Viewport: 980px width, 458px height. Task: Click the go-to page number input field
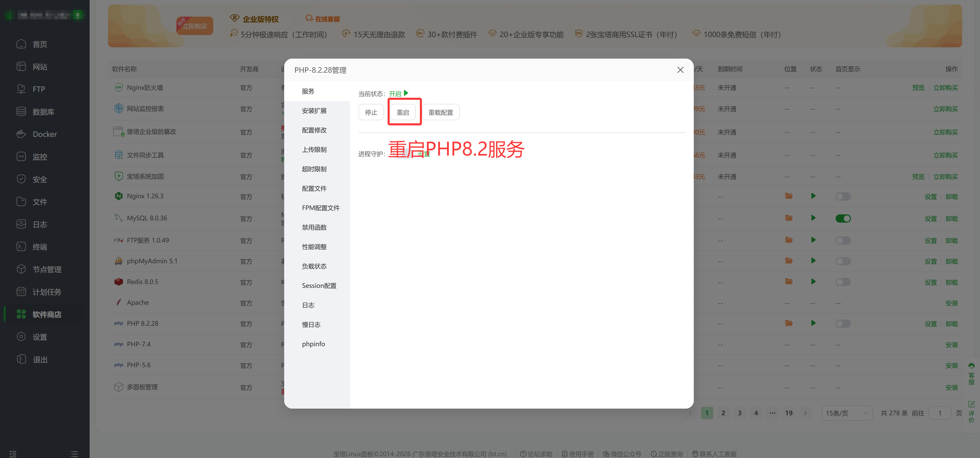[x=939, y=413]
